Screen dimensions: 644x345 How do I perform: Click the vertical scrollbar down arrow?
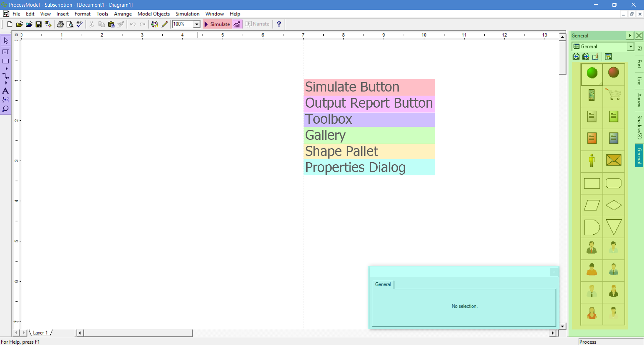(562, 326)
